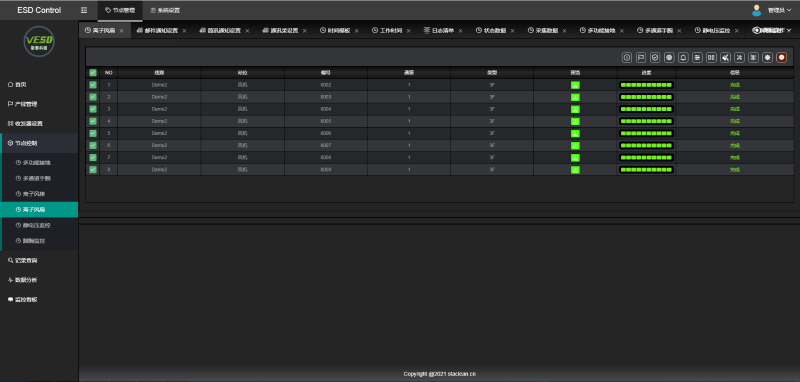Click the sliders settings icon in toolbar

(697, 58)
